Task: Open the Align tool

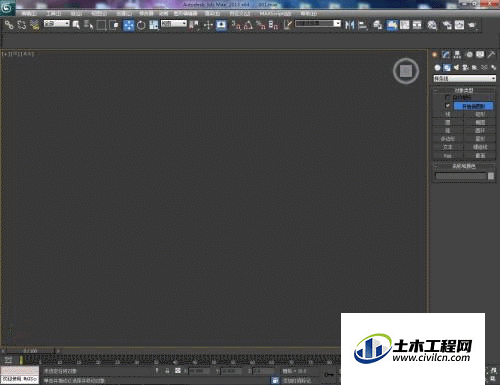Action: click(362, 25)
